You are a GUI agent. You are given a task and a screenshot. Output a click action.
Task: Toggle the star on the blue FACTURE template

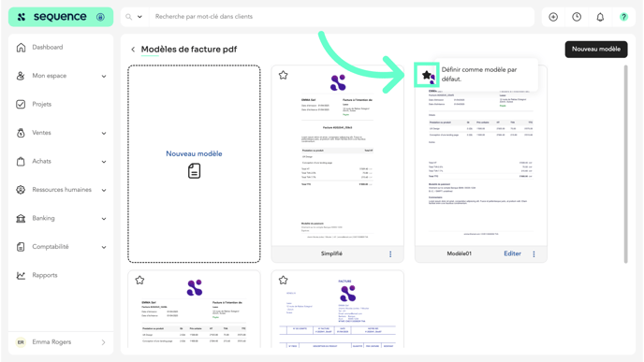coord(283,281)
